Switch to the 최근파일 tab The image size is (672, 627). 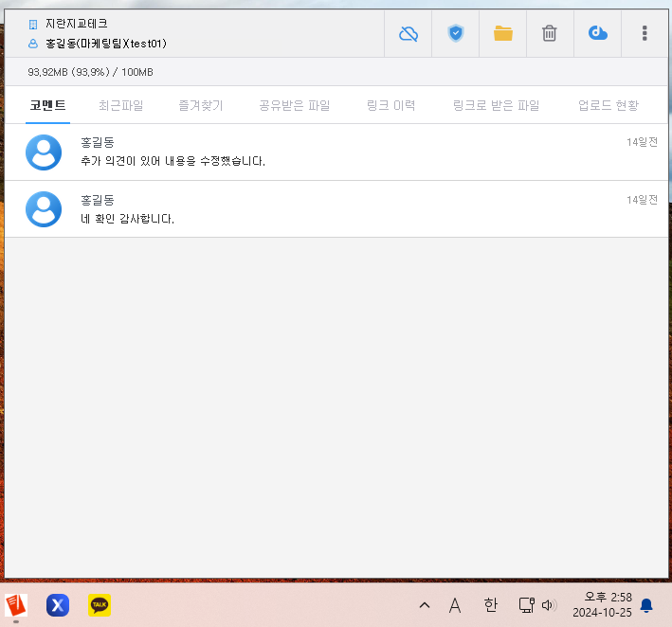[x=120, y=105]
